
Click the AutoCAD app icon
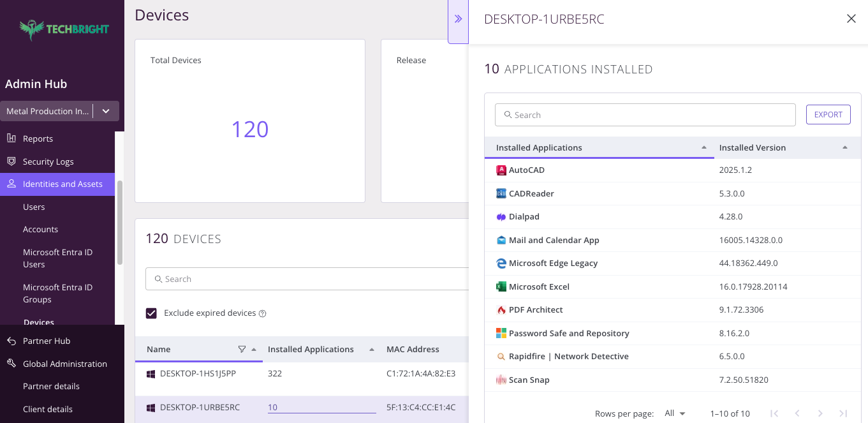click(501, 170)
